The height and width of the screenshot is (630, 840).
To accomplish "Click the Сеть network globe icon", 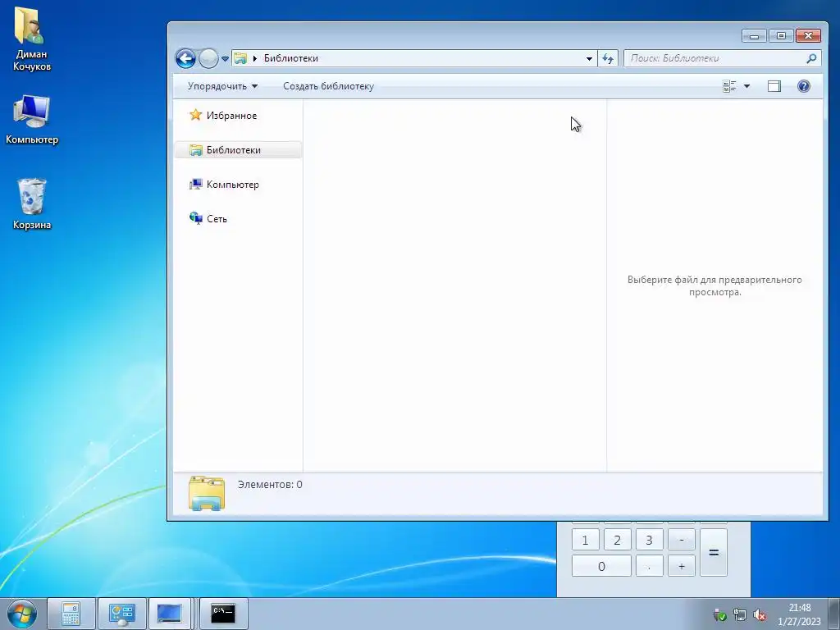I will (x=195, y=218).
